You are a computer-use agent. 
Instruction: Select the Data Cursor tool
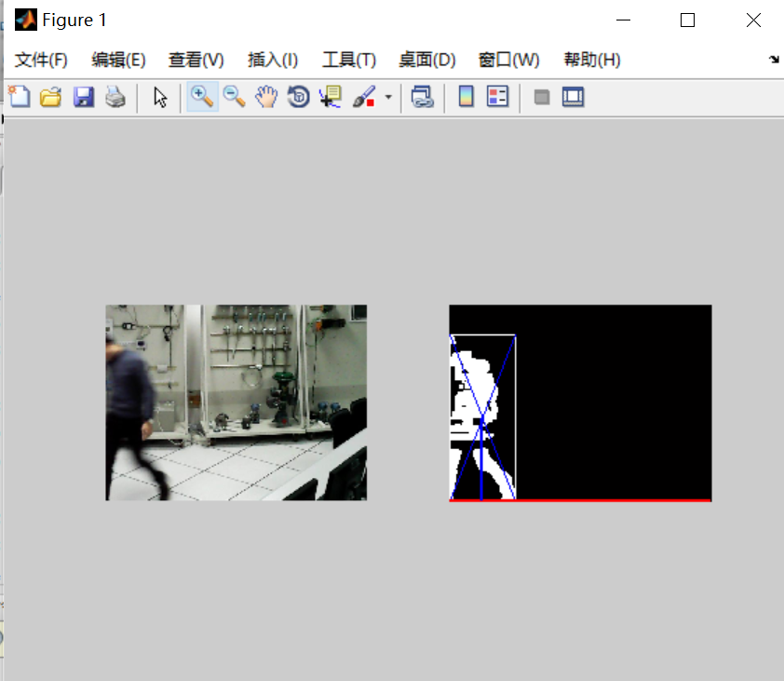pyautogui.click(x=329, y=96)
